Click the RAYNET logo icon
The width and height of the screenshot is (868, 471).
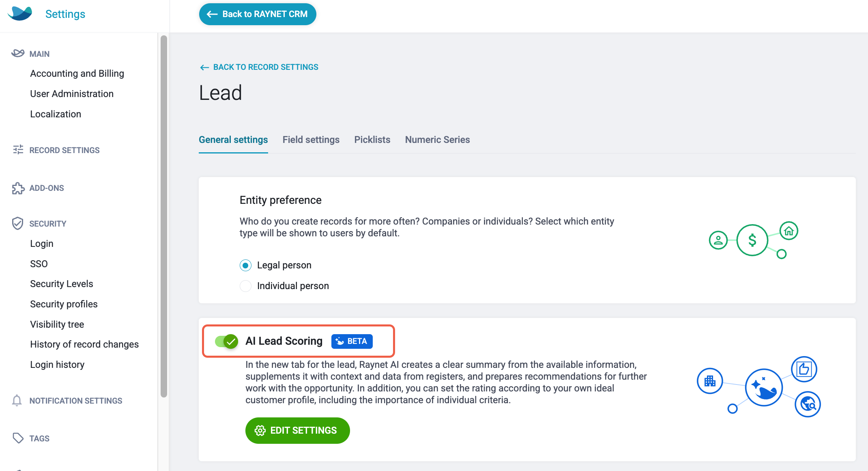point(19,14)
